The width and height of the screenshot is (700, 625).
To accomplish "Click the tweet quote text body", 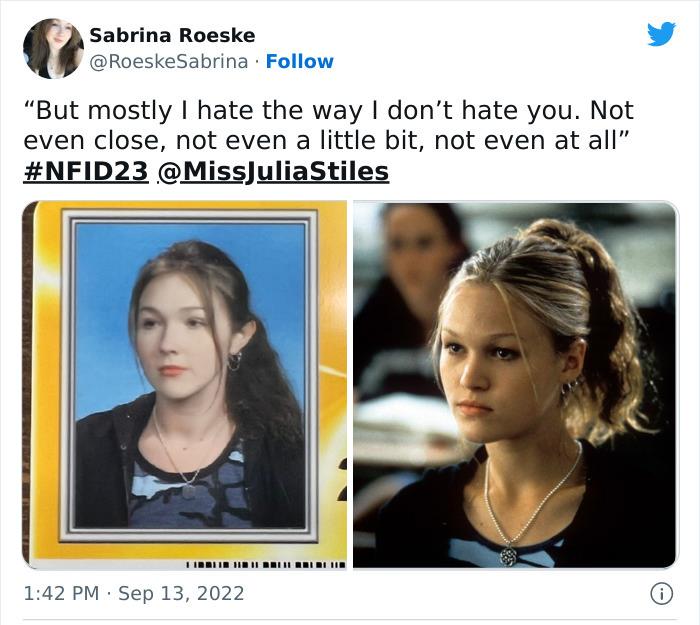I will pos(328,125).
